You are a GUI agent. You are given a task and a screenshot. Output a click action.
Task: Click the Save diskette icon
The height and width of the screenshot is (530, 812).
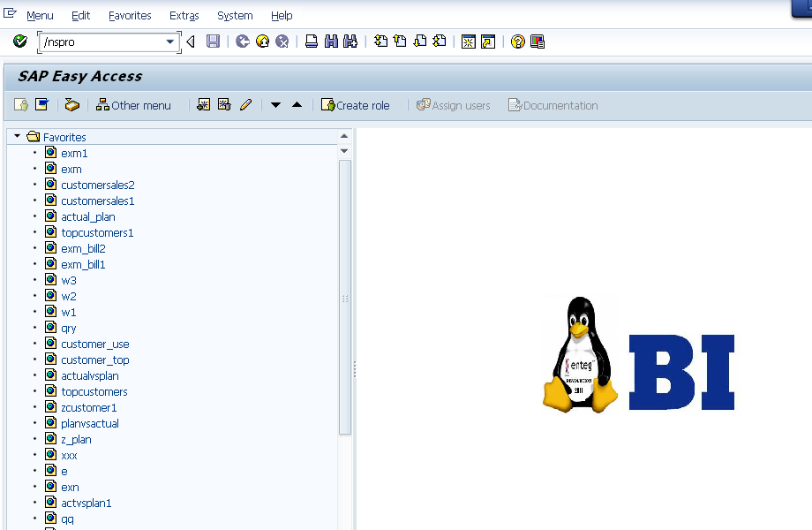pyautogui.click(x=213, y=42)
